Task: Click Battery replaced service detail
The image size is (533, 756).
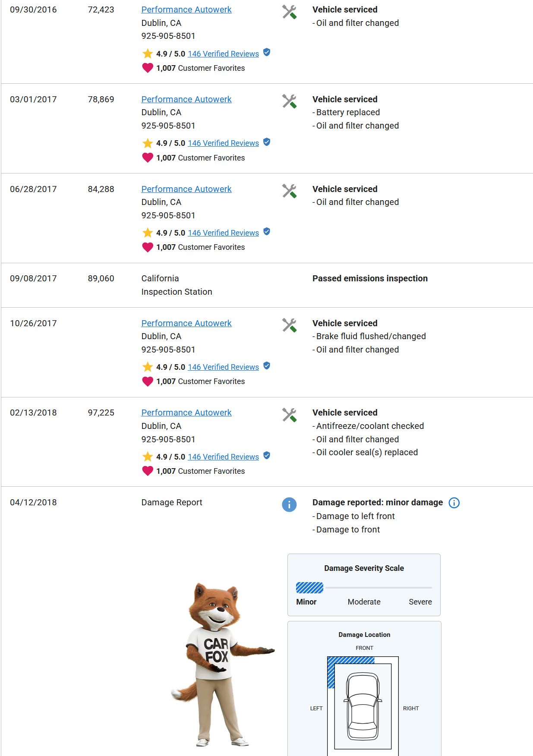Action: [x=348, y=112]
